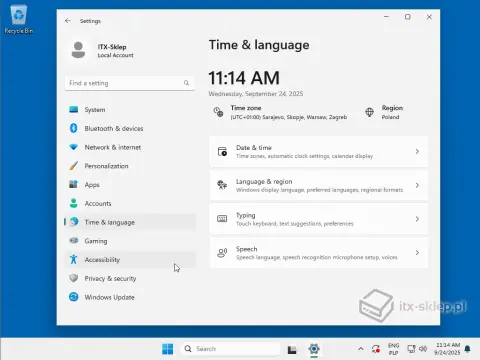Open the ITX-Sklep account avatar
The width and height of the screenshot is (480, 360).
pyautogui.click(x=78, y=50)
